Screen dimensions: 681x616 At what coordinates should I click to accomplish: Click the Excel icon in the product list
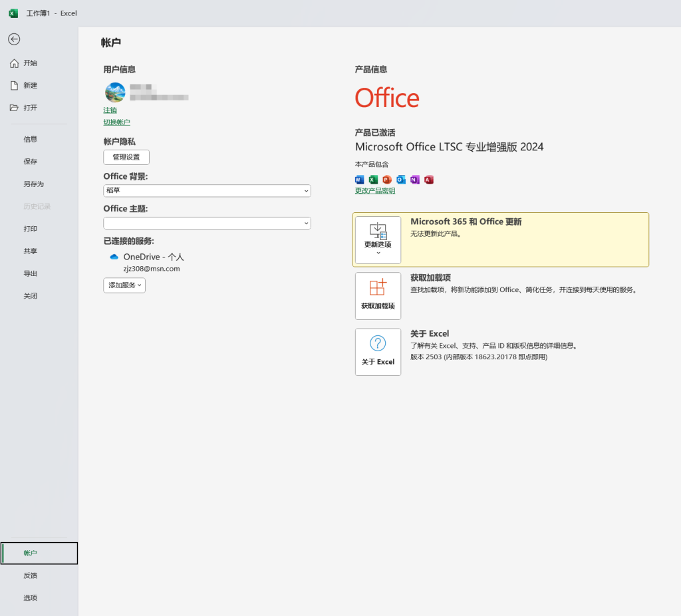coord(373,180)
